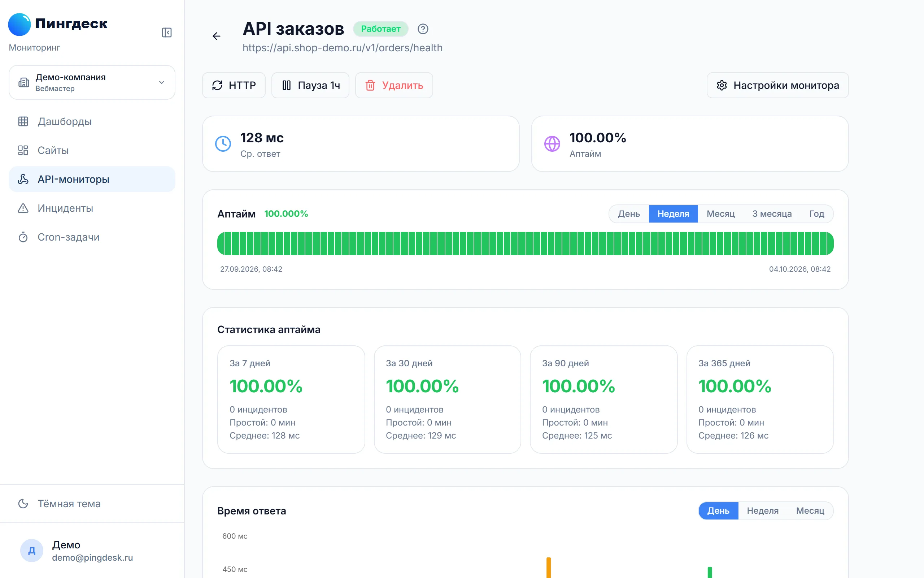Click the orange response time bar

tap(548, 568)
